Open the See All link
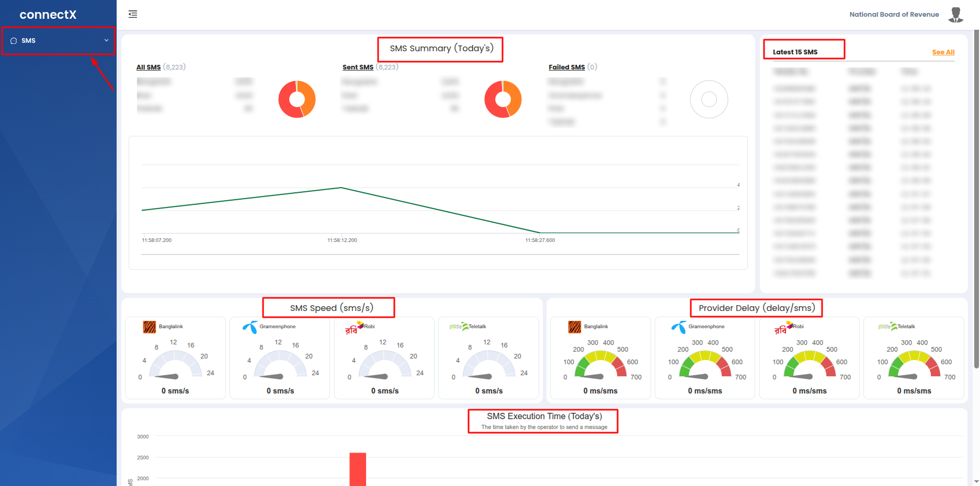This screenshot has width=980, height=486. (x=943, y=52)
